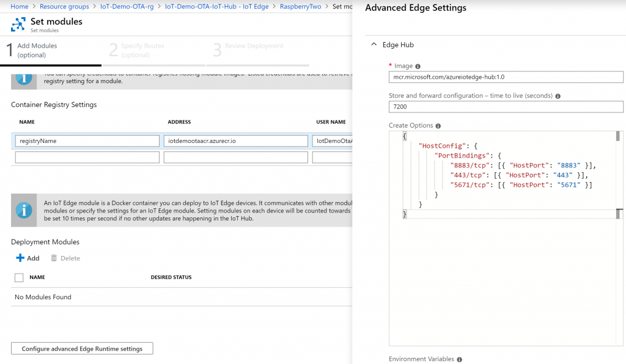
Task: Click the "HostConfig" key in the JSON editor
Action: (x=442, y=146)
